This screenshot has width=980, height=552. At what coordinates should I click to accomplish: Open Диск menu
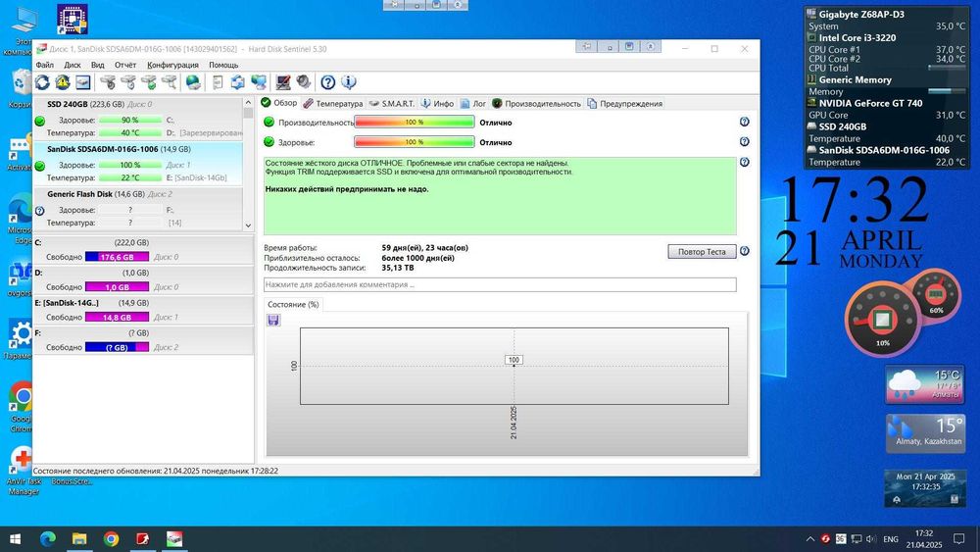(x=73, y=65)
